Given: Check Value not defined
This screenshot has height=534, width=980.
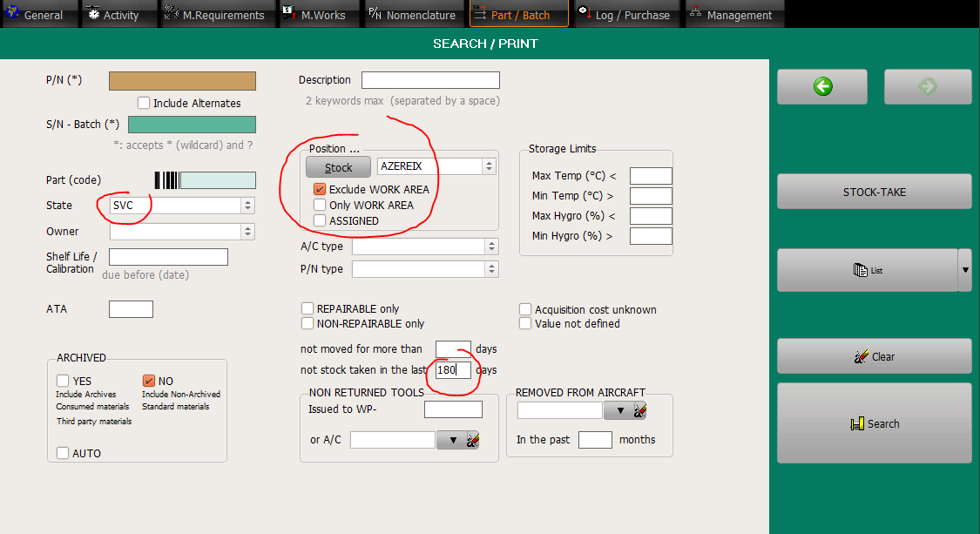Looking at the screenshot, I should tap(525, 323).
